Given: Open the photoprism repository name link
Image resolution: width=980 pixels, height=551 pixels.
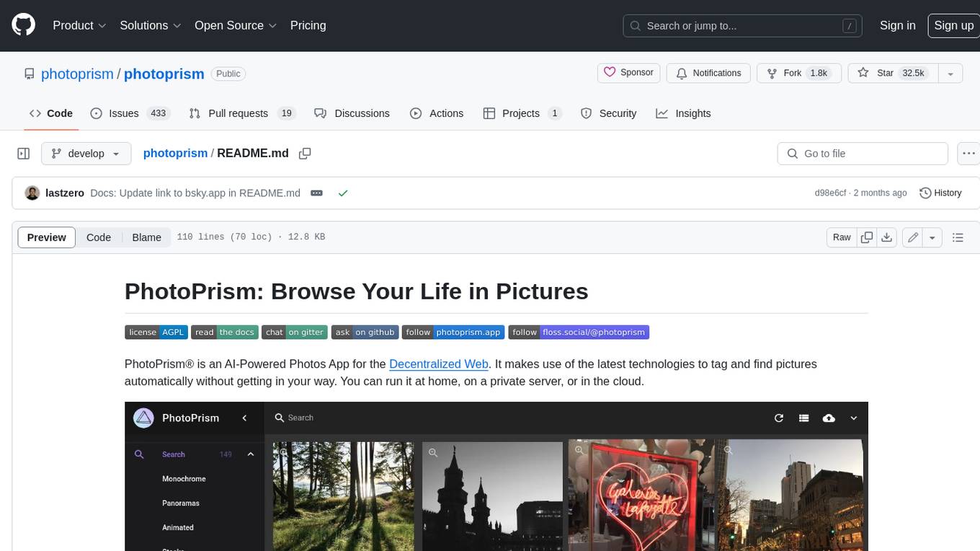Looking at the screenshot, I should tap(164, 74).
